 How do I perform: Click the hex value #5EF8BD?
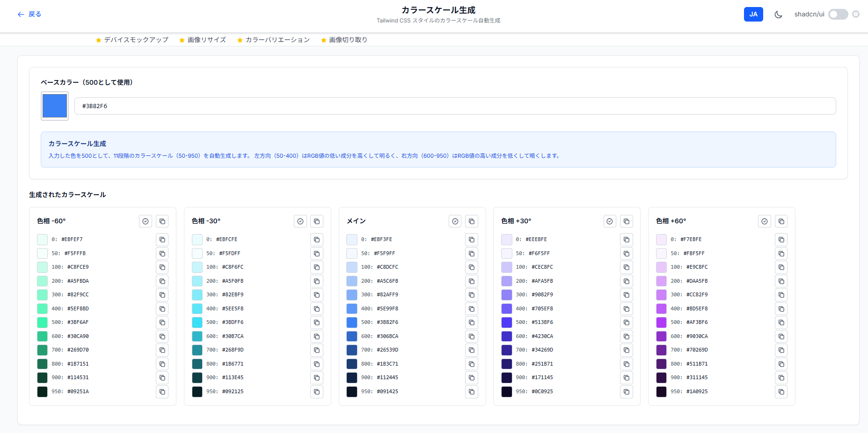[78, 309]
